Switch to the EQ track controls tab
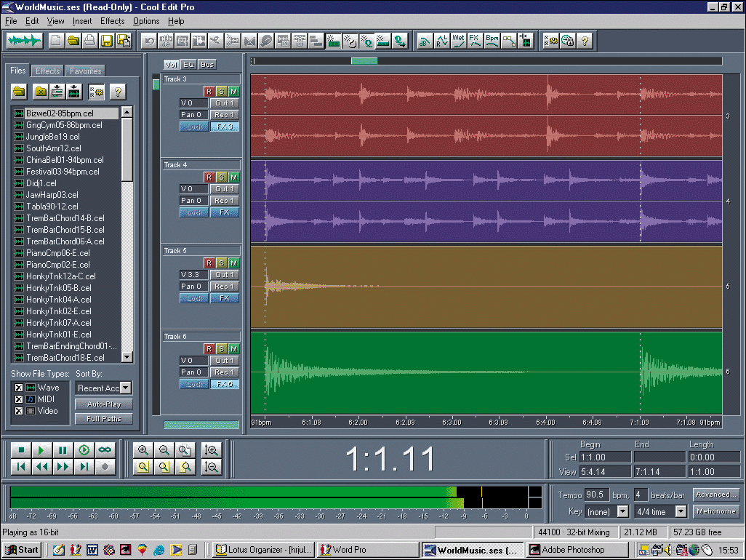The width and height of the screenshot is (746, 560). pyautogui.click(x=189, y=65)
